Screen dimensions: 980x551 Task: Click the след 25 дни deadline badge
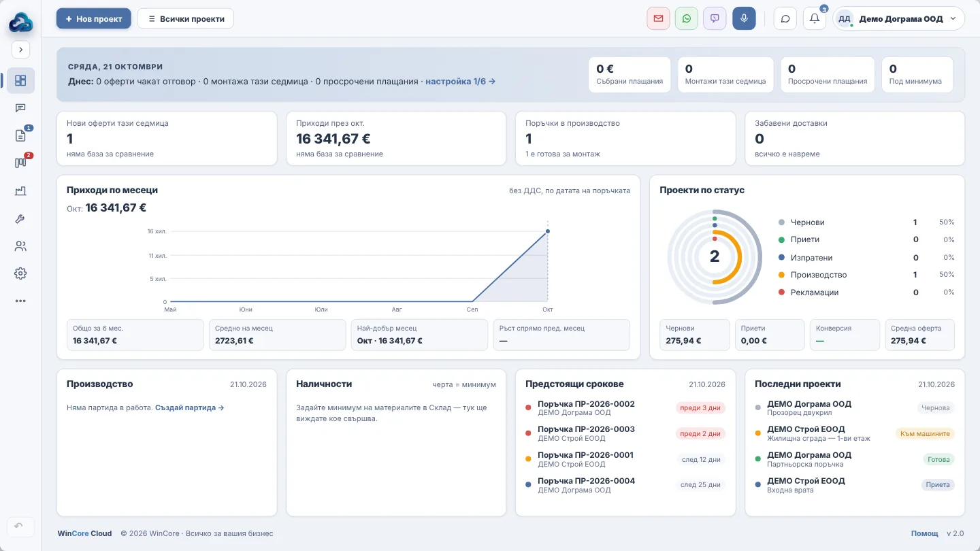click(701, 485)
